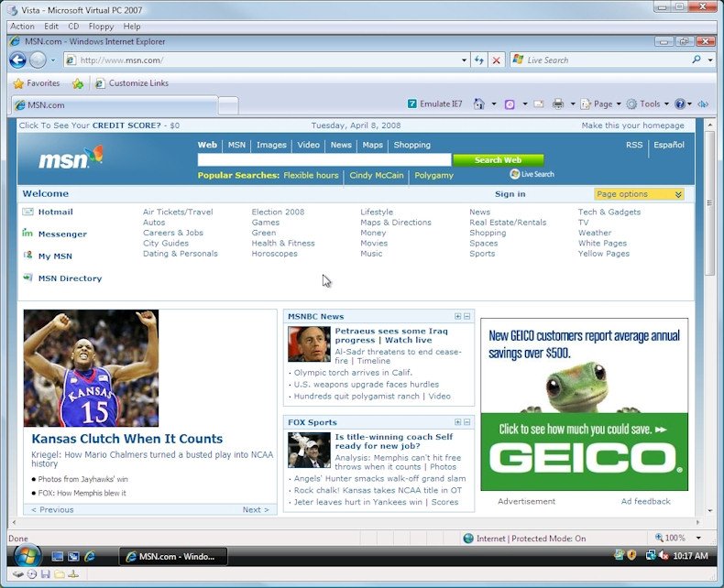The height and width of the screenshot is (588, 724).
Task: Click the MSN butterfly logo
Action: pos(71,158)
